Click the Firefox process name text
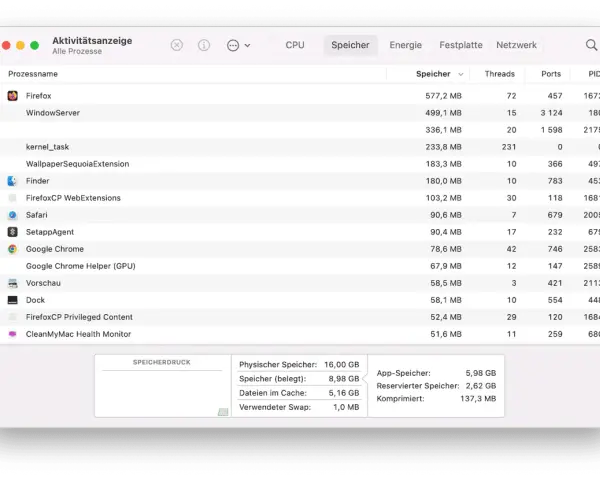 click(38, 96)
